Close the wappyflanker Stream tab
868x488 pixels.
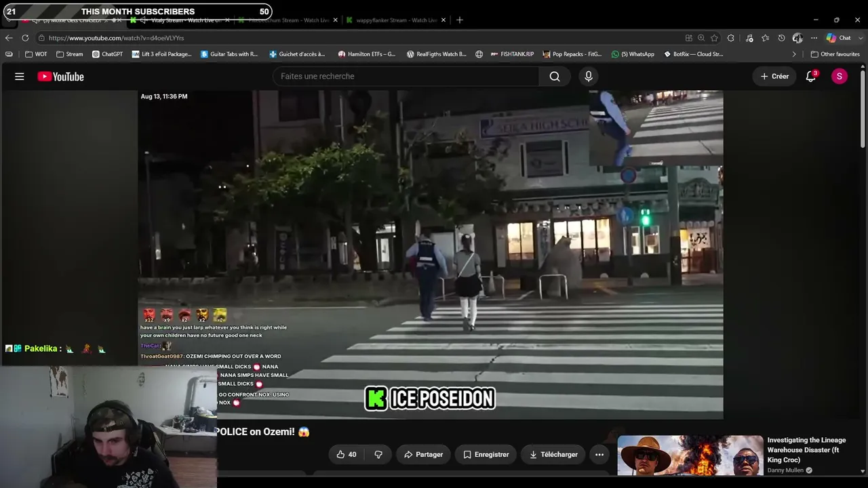(443, 20)
